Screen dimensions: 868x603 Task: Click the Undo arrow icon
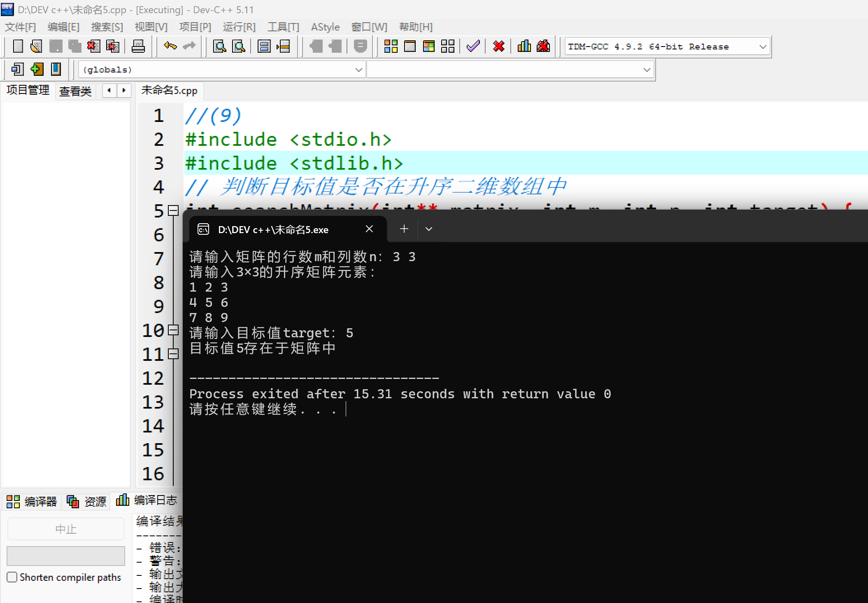(x=170, y=46)
